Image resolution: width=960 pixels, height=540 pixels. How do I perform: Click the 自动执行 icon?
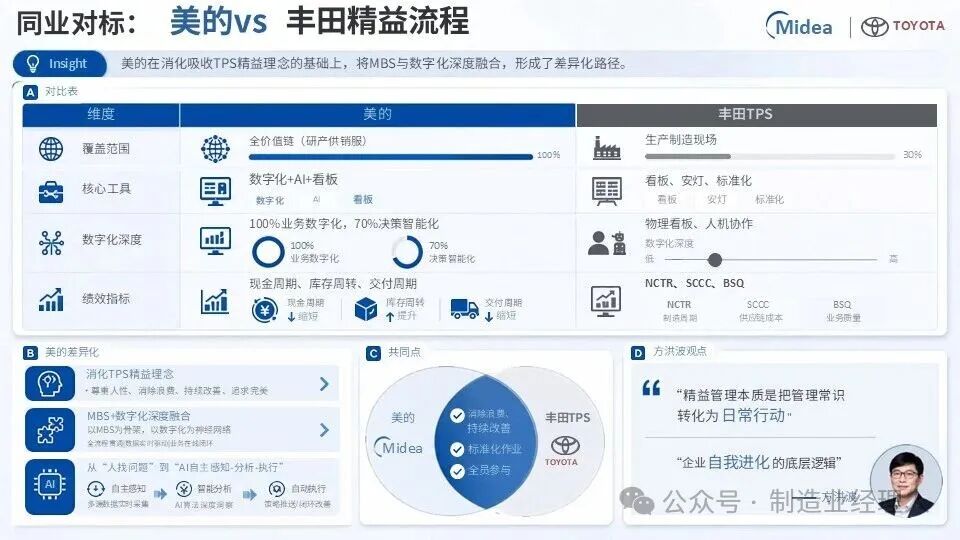click(277, 489)
